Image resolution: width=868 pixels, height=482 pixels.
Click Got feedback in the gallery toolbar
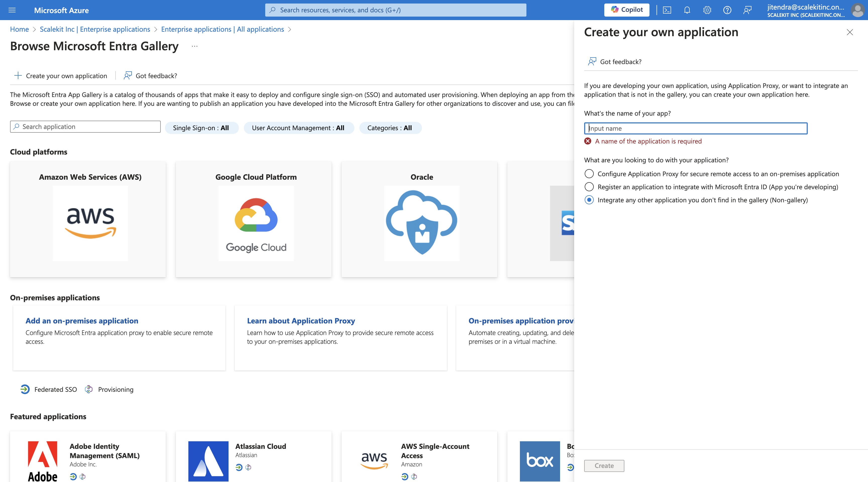[x=150, y=75]
